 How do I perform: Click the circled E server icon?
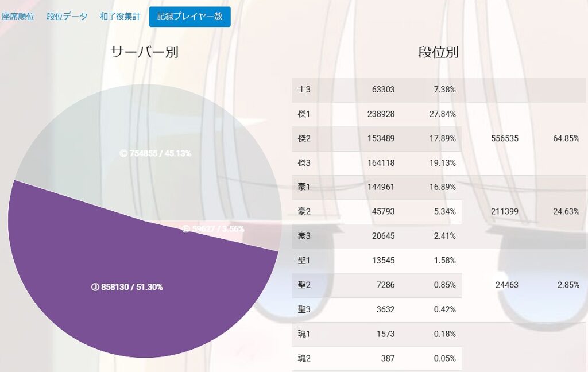tap(185, 228)
